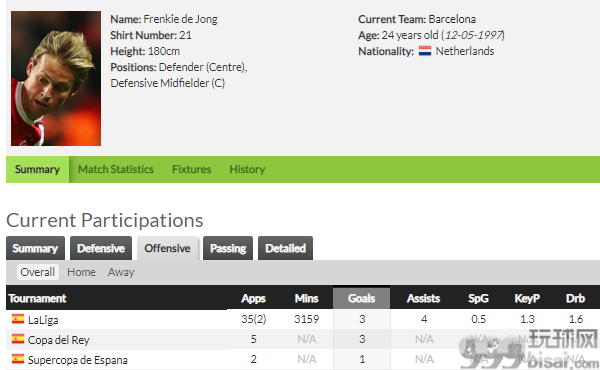
Task: Go to the History tab
Action: click(x=247, y=169)
